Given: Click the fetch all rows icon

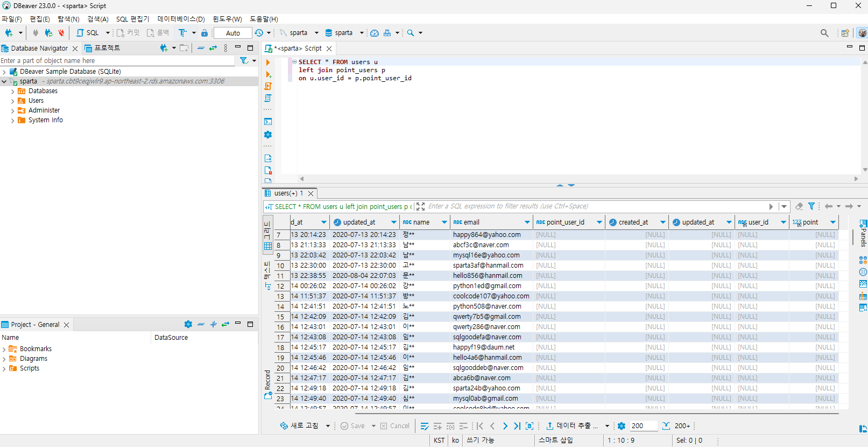Looking at the screenshot, I should pos(666,426).
